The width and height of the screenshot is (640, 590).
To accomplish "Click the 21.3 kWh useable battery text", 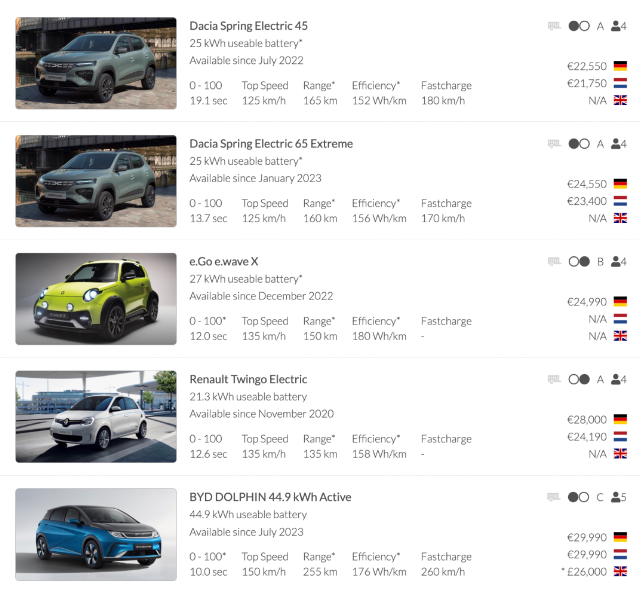I will (248, 397).
